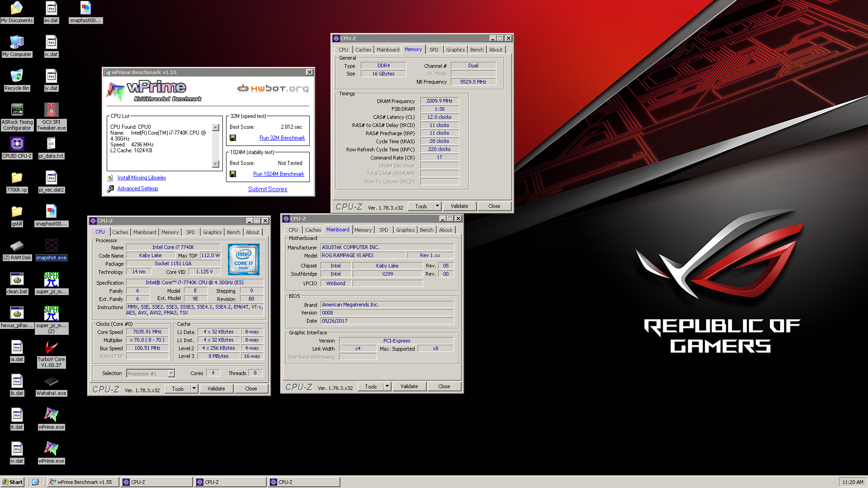The image size is (868, 488).
Task: Open Tools dropdown arrow in Mainboard CPU-Z window
Action: click(387, 386)
